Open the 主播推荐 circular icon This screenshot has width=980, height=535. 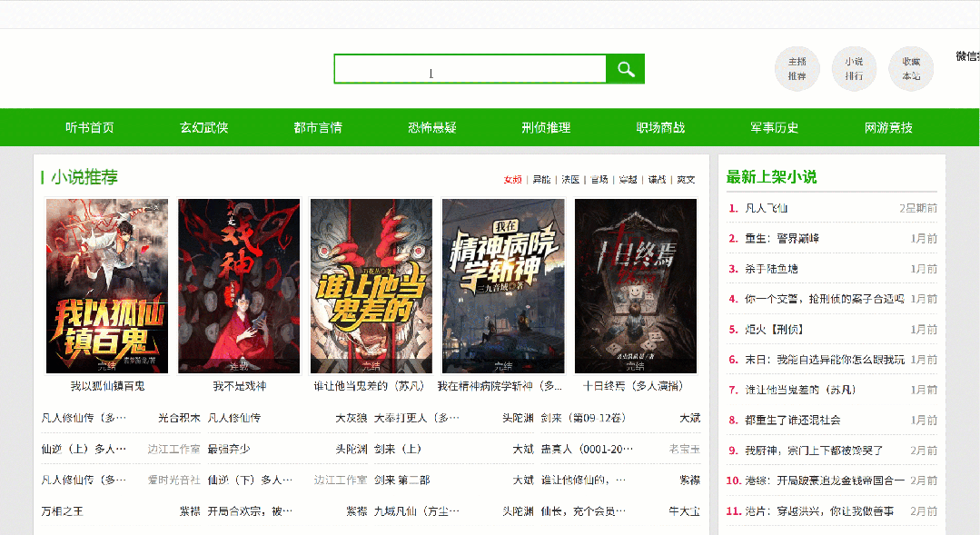[797, 68]
